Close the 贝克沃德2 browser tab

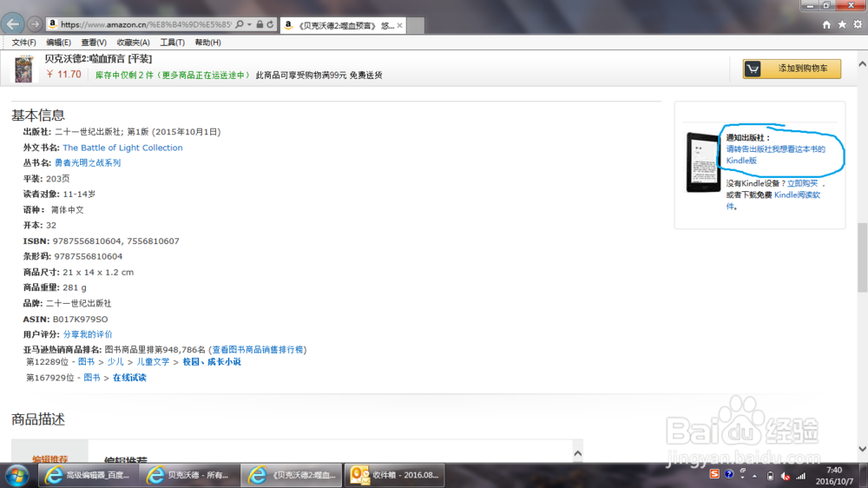[399, 25]
